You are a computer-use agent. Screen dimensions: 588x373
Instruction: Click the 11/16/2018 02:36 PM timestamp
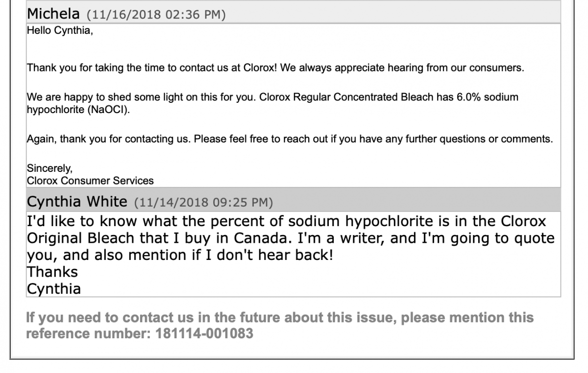tap(156, 14)
